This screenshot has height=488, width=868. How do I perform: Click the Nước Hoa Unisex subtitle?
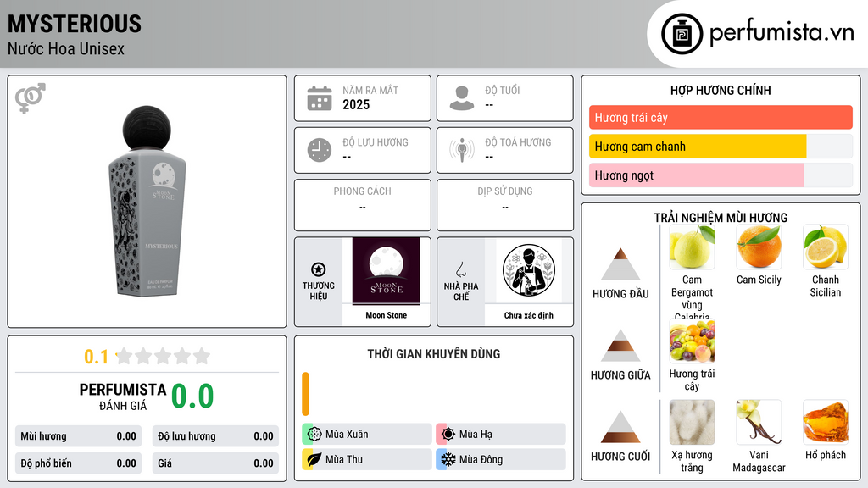tap(66, 48)
